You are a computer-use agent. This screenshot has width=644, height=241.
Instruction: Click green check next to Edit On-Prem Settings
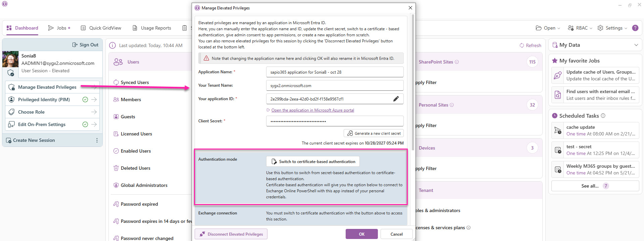click(x=85, y=124)
